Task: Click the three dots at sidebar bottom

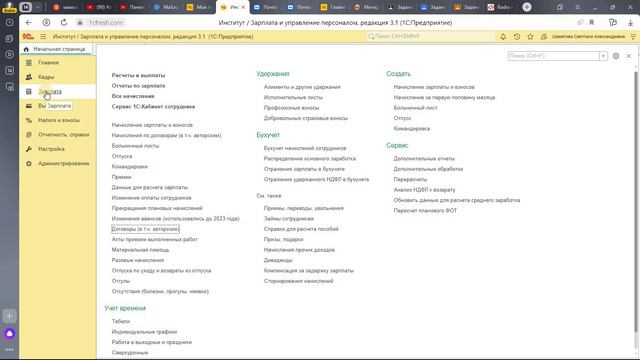Action: tap(9, 350)
